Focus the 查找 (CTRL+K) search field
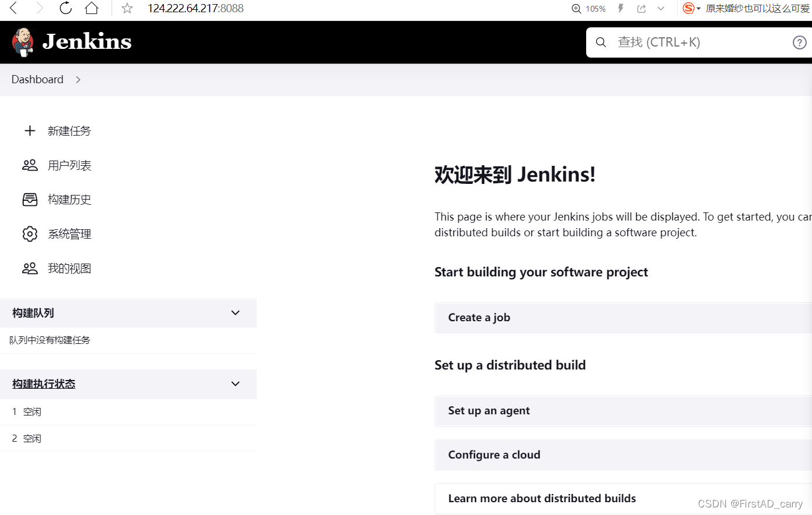The width and height of the screenshot is (812, 515). 698,42
